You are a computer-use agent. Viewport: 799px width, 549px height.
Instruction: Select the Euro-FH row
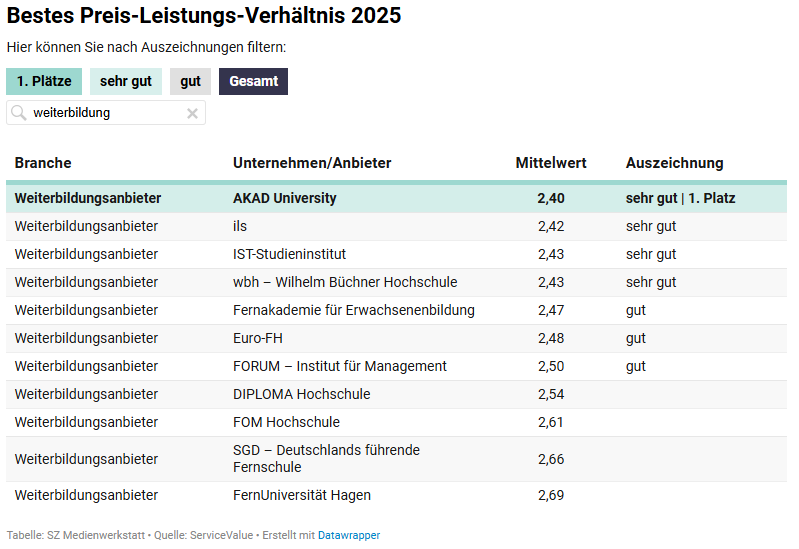[258, 338]
